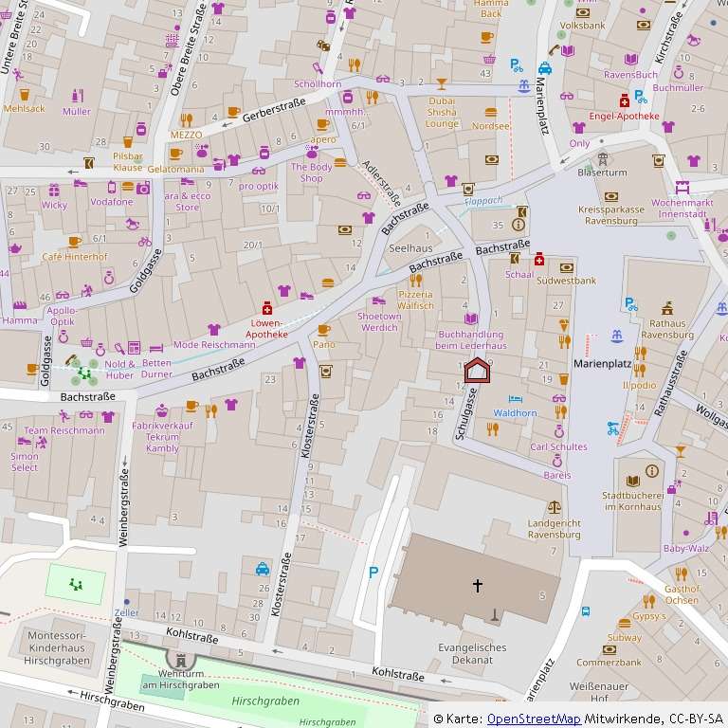
Task: Click the brown house marker on Schulgasse
Action: point(478,371)
